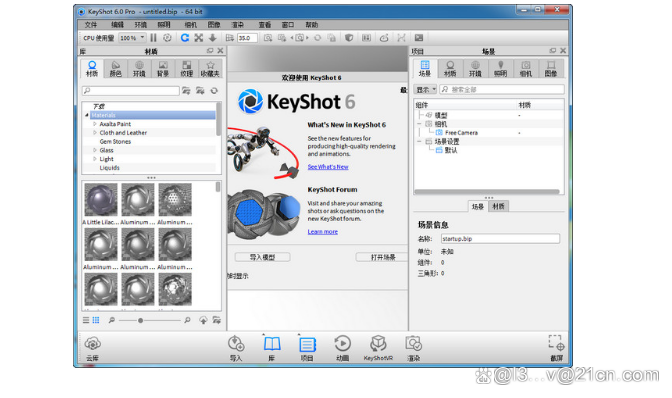
Task: Click the crossed-arrows icon in toolbar
Action: click(198, 38)
